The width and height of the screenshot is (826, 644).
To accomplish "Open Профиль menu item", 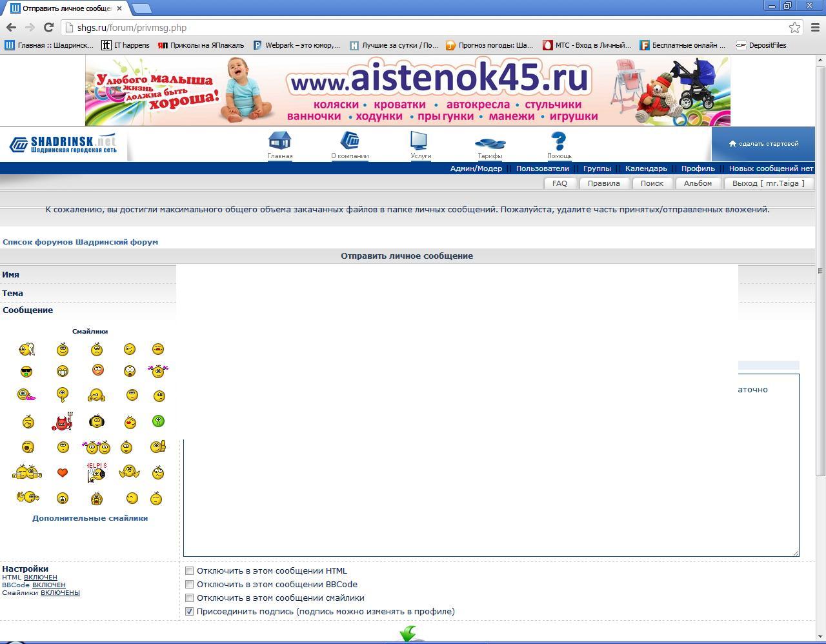I will (x=698, y=168).
